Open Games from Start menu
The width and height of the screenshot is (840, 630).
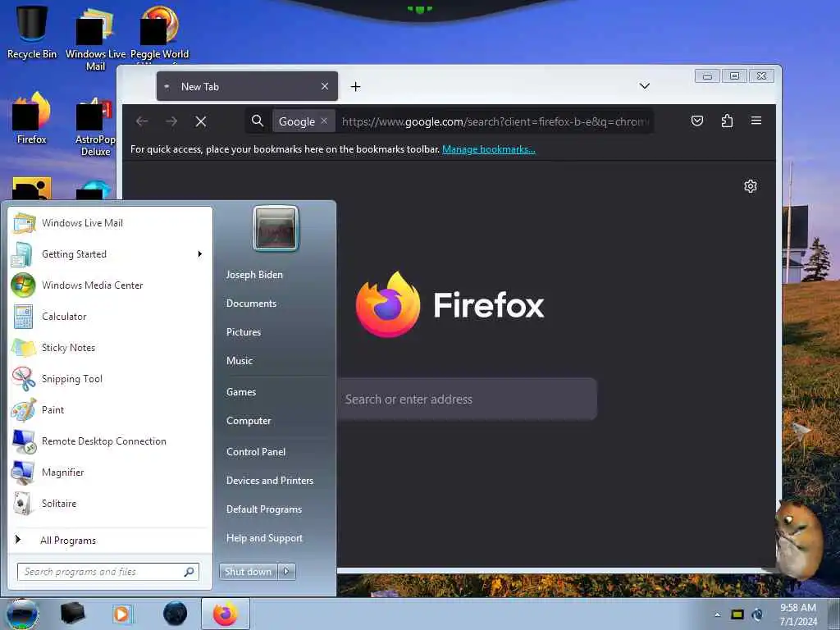point(241,391)
